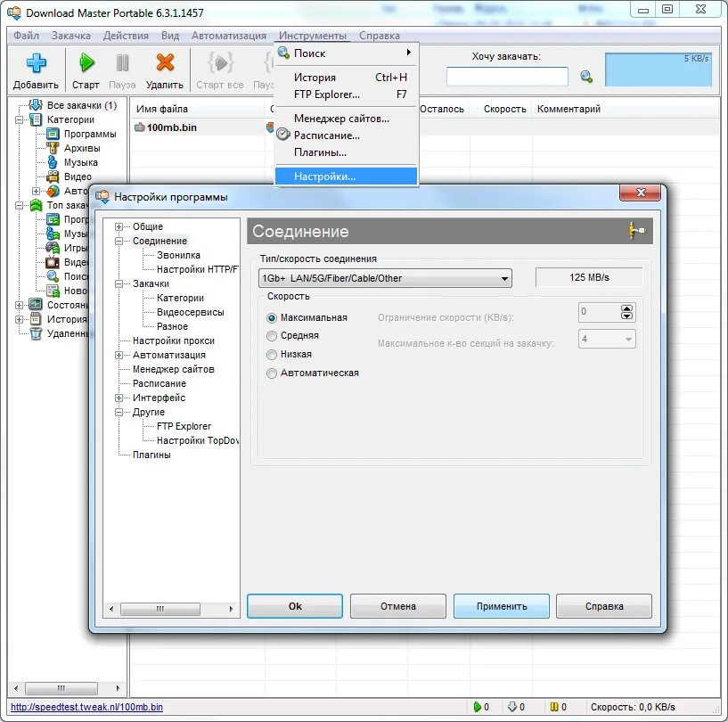Open the Закачка menu

coord(71,36)
